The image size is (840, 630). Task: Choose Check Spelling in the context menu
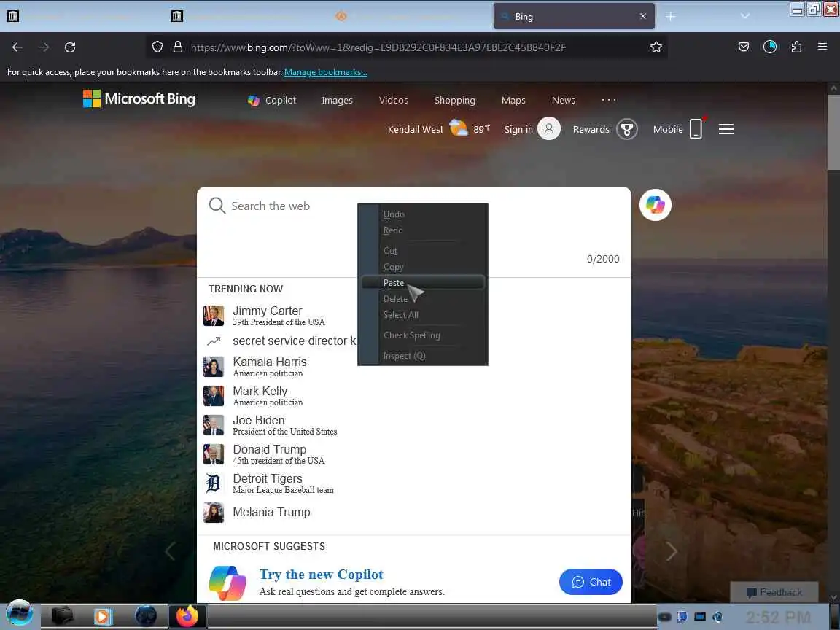(423, 335)
